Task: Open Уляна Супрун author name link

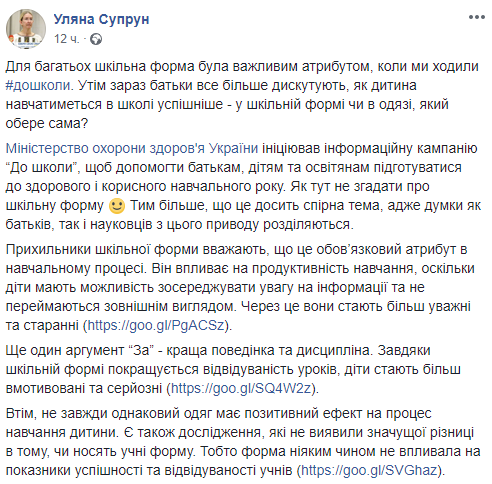Action: coord(101,19)
